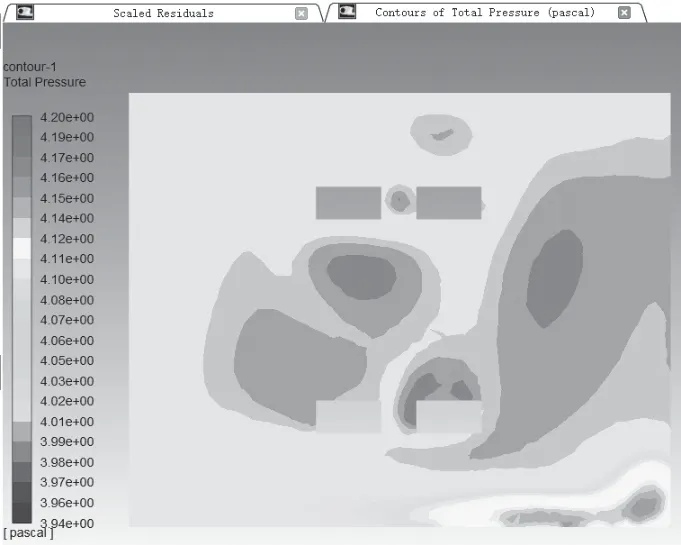Click the 4.03e+00 legend value
Viewport: 681px width, 545px height.
[x=67, y=381]
